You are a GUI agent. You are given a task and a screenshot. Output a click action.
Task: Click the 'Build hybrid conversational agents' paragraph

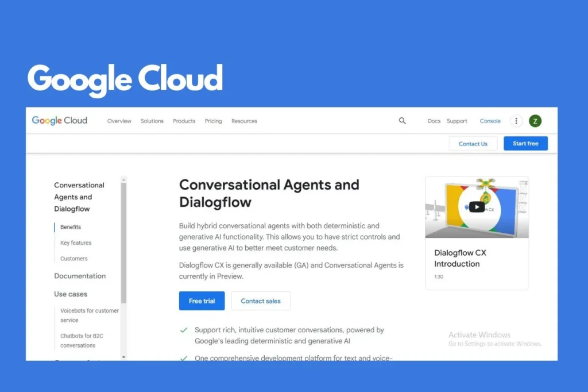(x=289, y=237)
